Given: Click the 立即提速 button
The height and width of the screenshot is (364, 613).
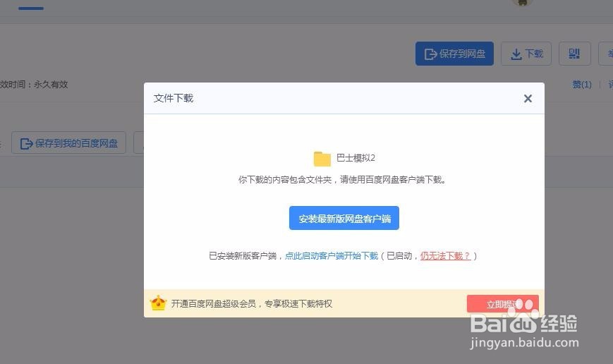Looking at the screenshot, I should pyautogui.click(x=503, y=304).
